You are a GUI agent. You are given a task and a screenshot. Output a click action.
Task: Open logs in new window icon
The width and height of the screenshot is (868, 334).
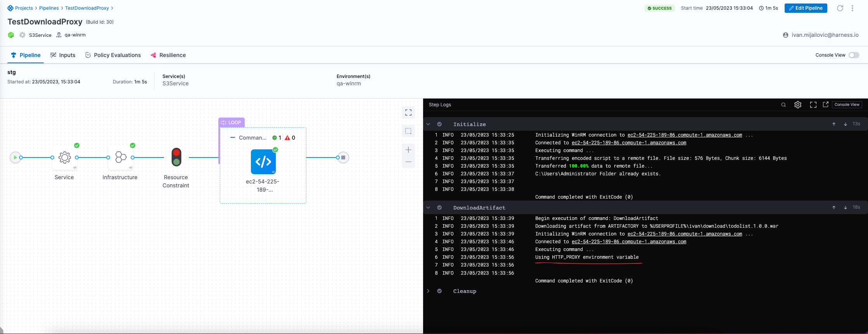click(x=826, y=104)
